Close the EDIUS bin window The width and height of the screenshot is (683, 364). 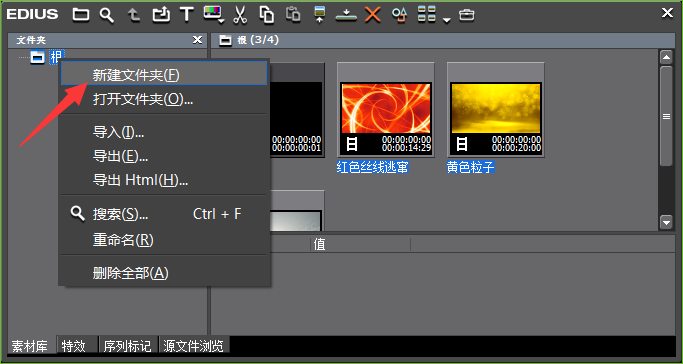pyautogui.click(x=667, y=13)
